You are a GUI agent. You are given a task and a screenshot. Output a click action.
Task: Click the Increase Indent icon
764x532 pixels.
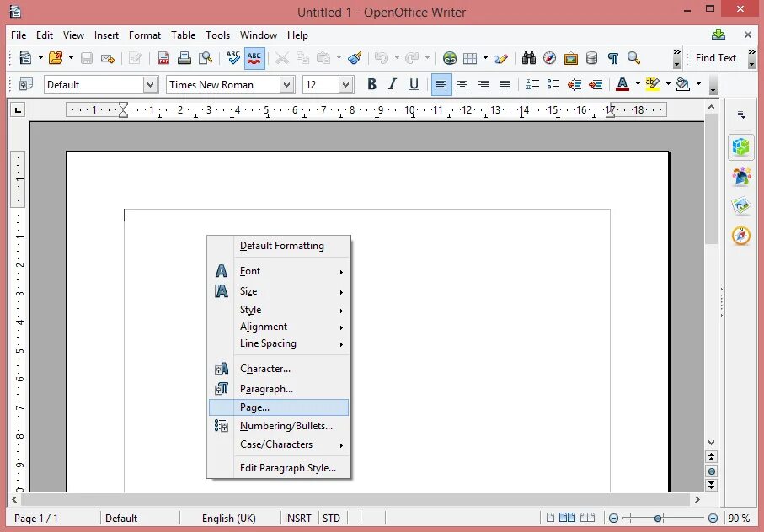pyautogui.click(x=595, y=85)
